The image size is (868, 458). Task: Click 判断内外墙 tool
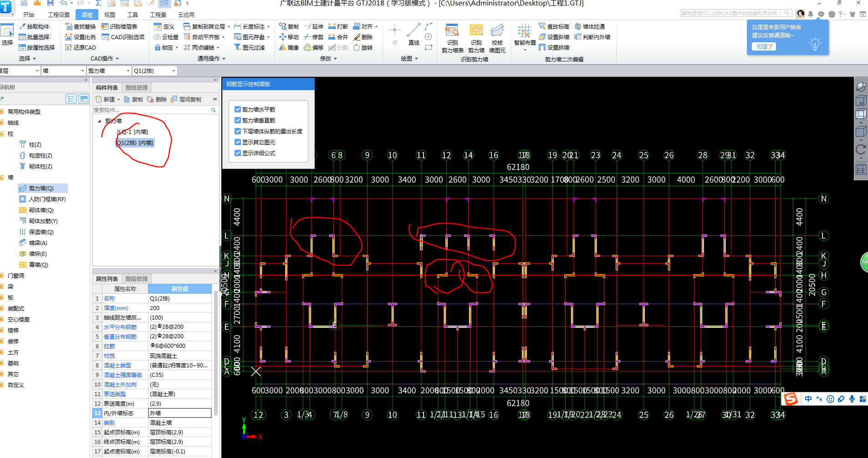pos(592,37)
